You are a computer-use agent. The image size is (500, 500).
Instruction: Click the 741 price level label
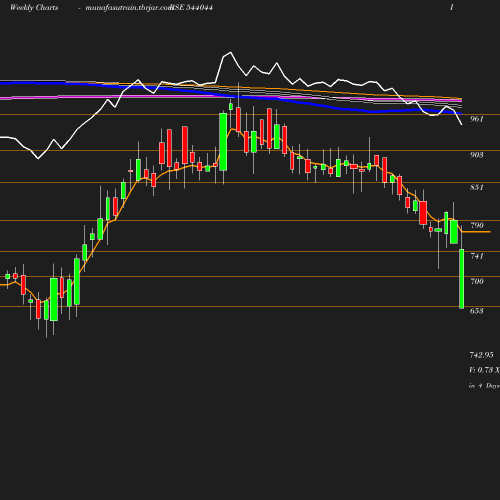pos(476,256)
